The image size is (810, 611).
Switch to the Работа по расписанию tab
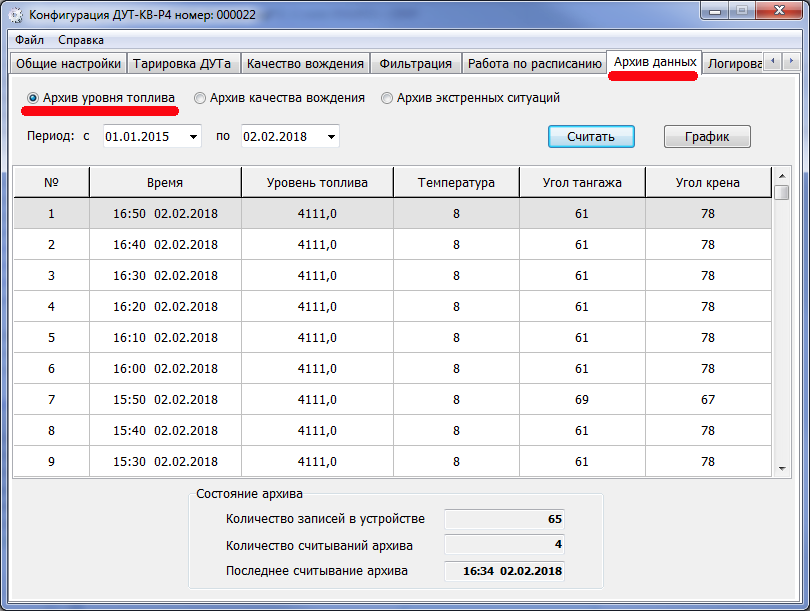pyautogui.click(x=535, y=64)
